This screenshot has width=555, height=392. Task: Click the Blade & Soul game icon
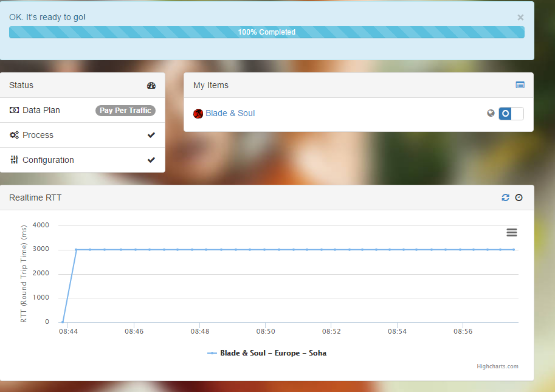pyautogui.click(x=198, y=114)
